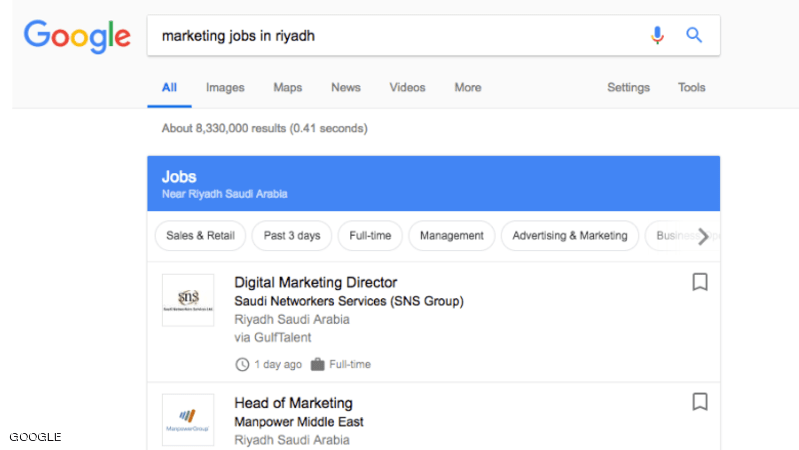This screenshot has height=450, width=799.
Task: Click the Google logo
Action: pyautogui.click(x=77, y=36)
